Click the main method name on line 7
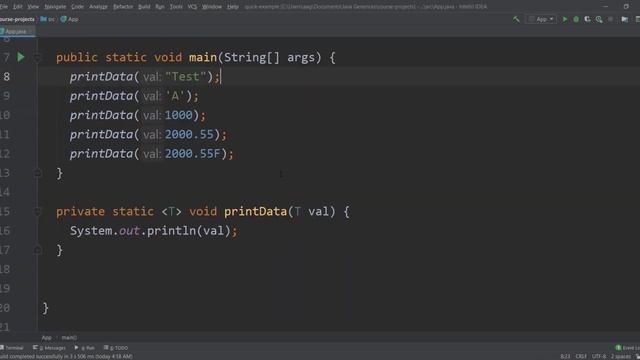 coord(203,58)
